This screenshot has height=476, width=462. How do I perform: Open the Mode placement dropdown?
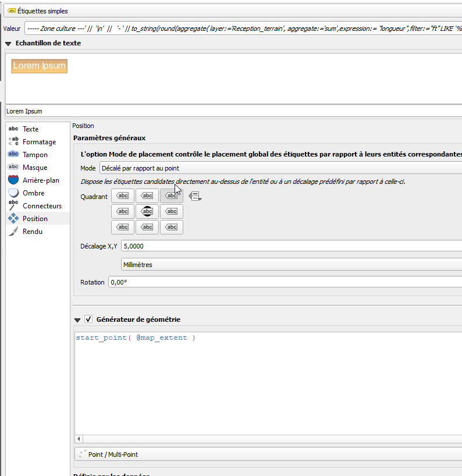(279, 168)
